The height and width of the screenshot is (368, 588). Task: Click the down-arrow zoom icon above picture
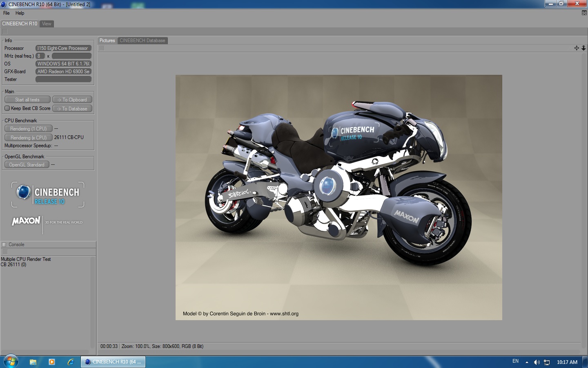coord(584,48)
